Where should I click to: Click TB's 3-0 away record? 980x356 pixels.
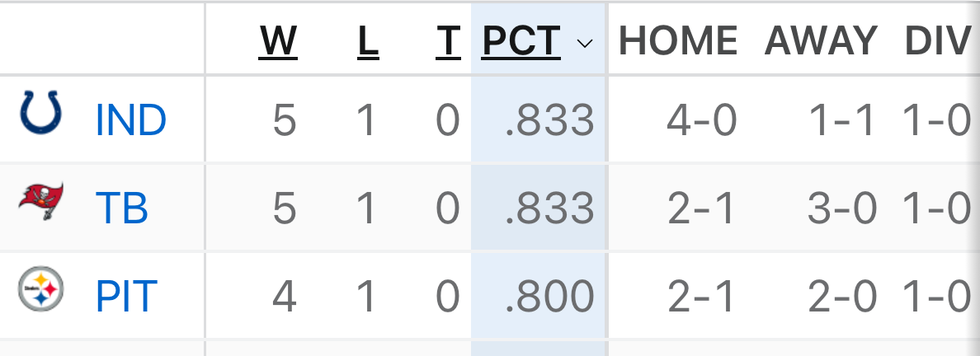[842, 209]
